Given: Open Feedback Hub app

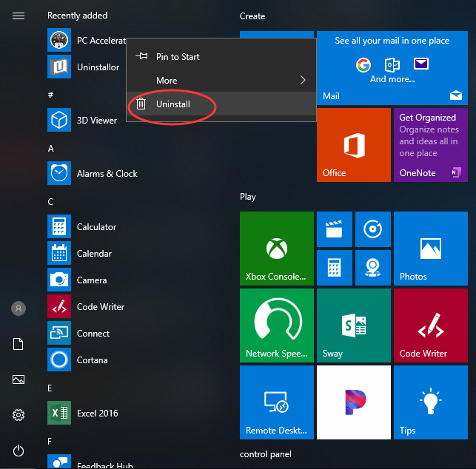Looking at the screenshot, I should [90, 462].
